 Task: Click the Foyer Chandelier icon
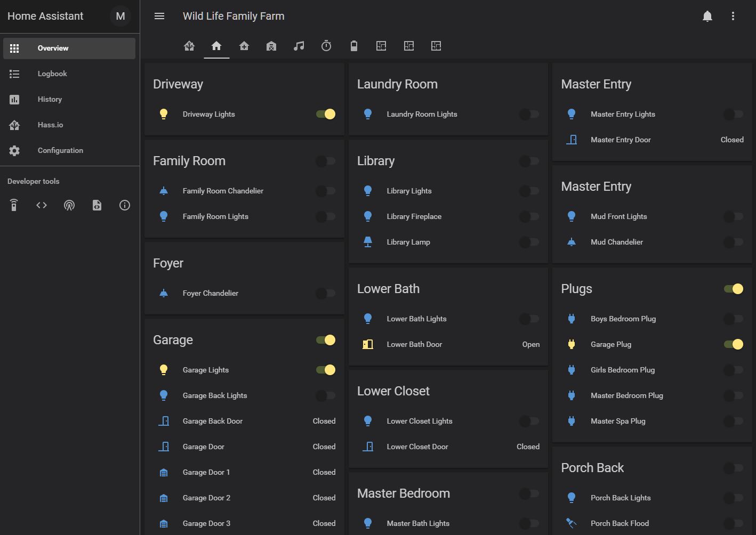(164, 293)
